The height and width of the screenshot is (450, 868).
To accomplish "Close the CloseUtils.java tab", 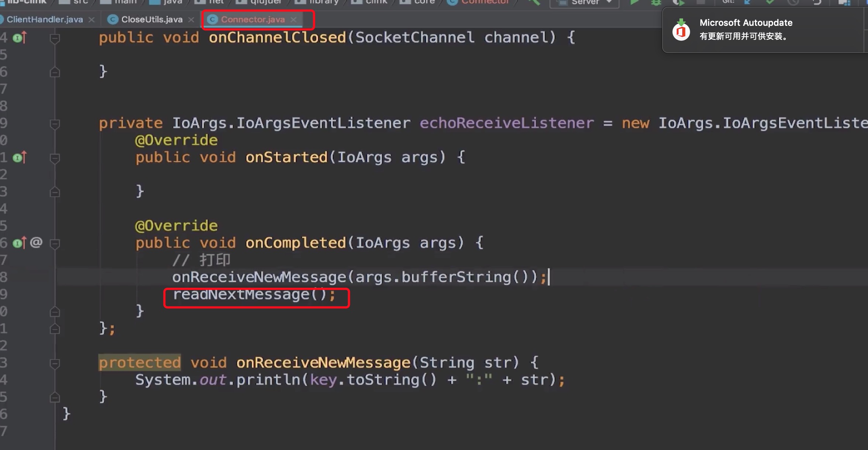I will pos(191,20).
